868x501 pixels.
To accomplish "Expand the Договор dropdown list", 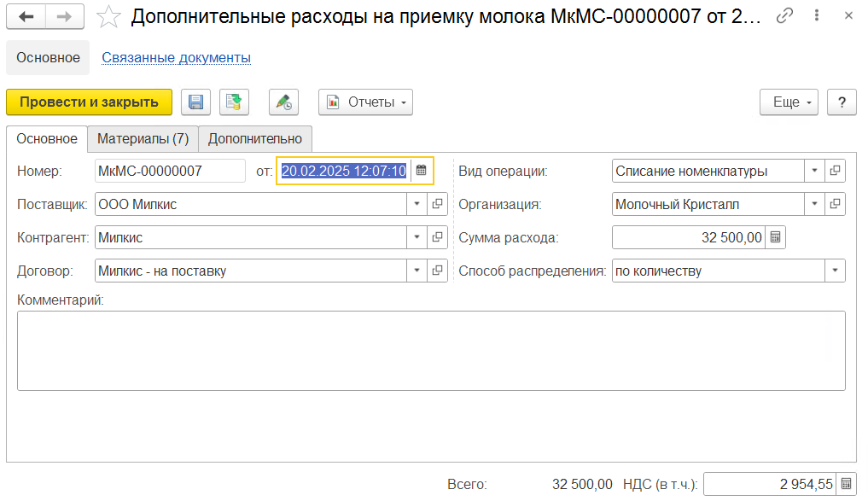I will (x=417, y=271).
